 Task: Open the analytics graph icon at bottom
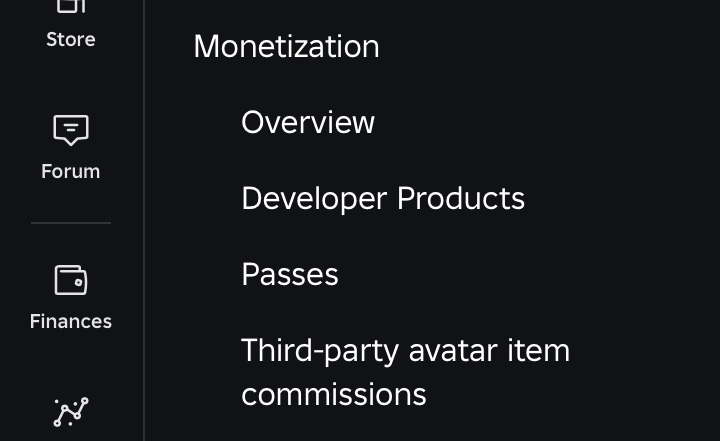click(70, 412)
